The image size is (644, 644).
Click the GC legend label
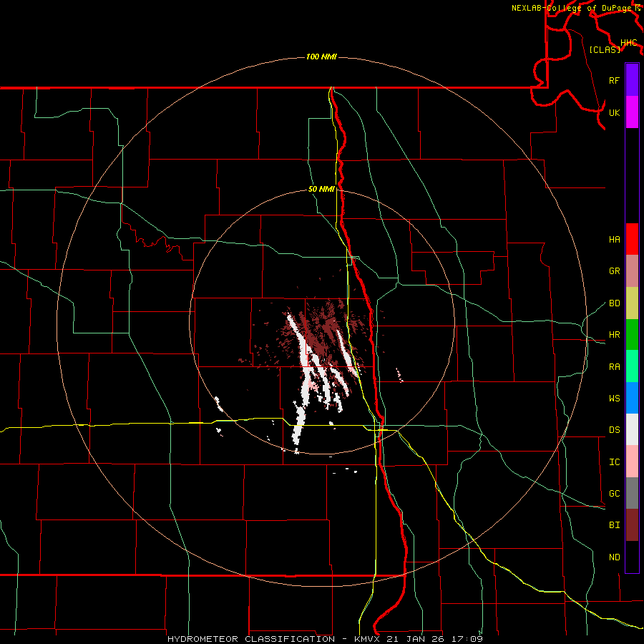tap(614, 493)
